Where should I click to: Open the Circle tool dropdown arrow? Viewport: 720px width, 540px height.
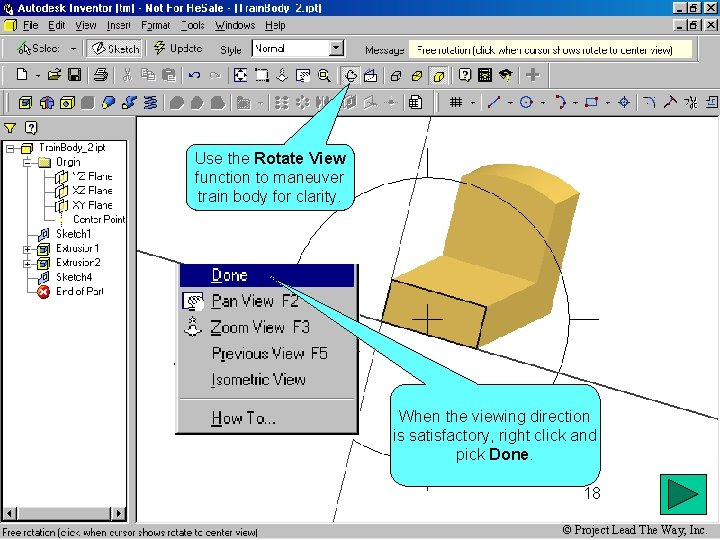click(543, 102)
